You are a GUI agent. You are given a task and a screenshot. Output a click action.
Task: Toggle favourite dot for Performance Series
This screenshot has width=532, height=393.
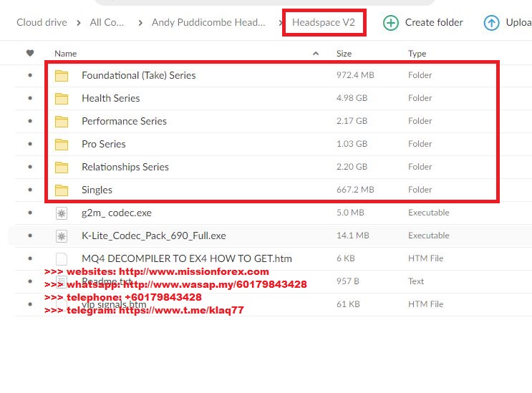30,121
